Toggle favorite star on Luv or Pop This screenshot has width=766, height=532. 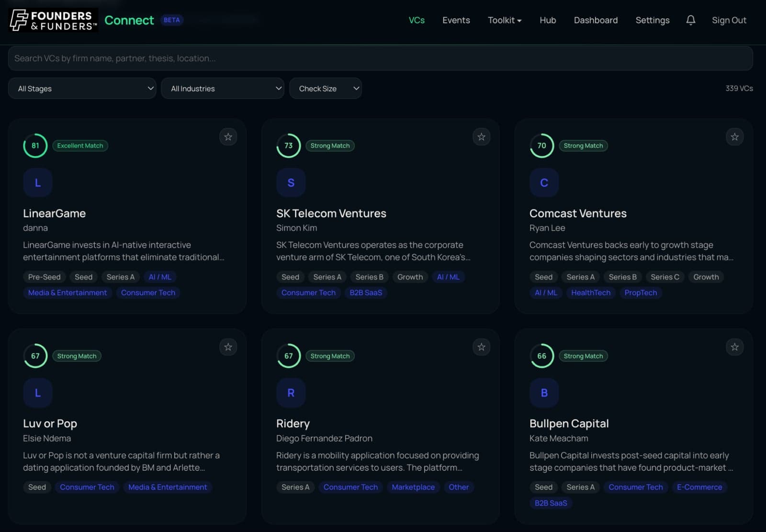click(228, 347)
